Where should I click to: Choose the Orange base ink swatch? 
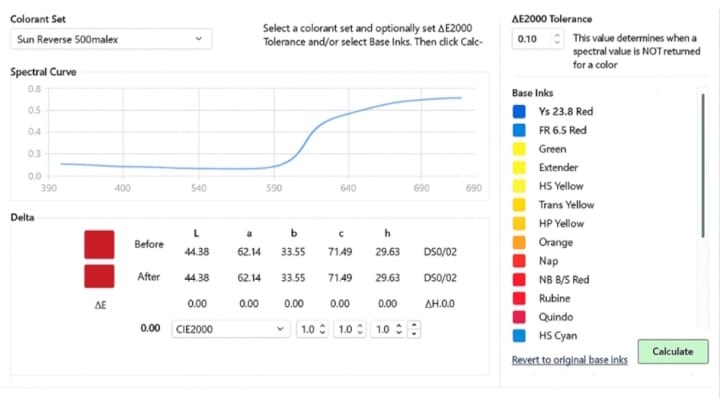tap(519, 242)
